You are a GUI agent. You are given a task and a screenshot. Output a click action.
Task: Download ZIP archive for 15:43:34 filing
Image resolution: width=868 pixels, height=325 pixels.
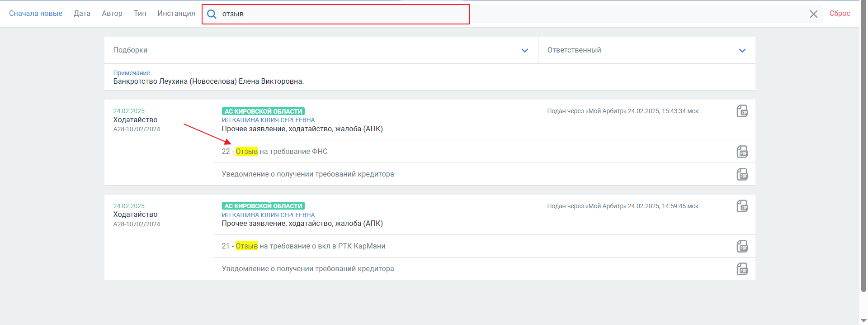click(x=742, y=111)
